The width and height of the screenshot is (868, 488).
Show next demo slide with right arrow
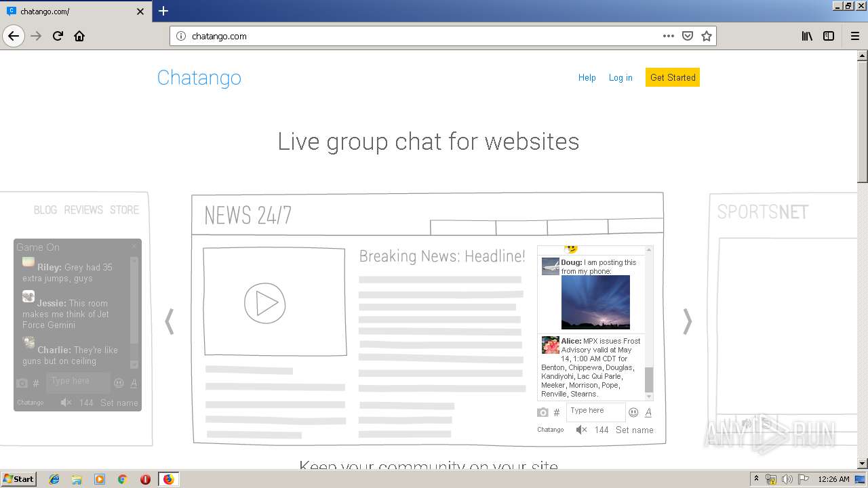[688, 321]
